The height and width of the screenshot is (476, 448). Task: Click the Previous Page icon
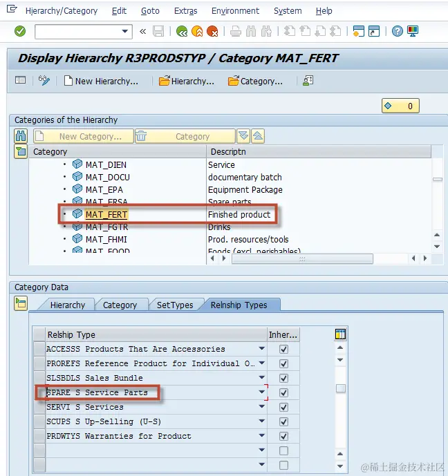(305, 31)
